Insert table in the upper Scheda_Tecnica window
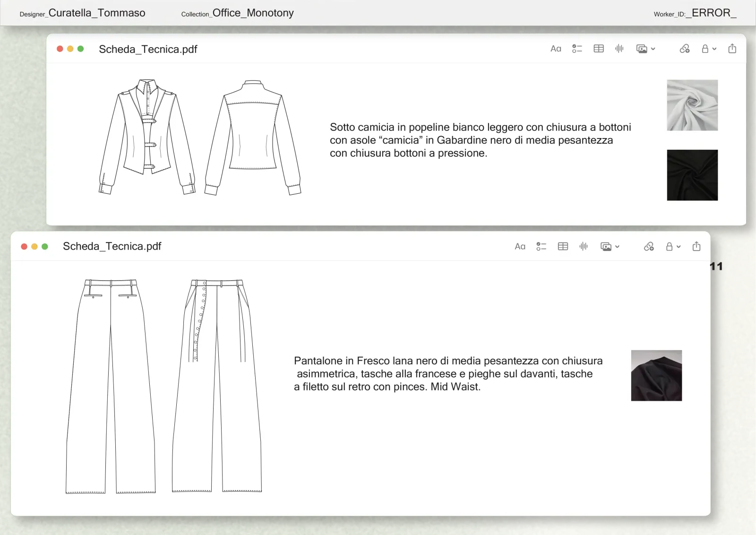This screenshot has width=756, height=535. coord(599,49)
